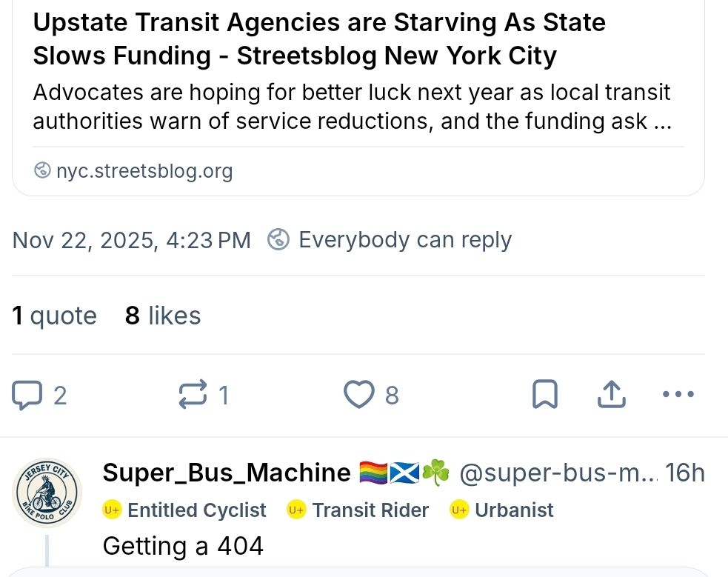The height and width of the screenshot is (577, 728).
Task: Bookmark this post
Action: (545, 395)
